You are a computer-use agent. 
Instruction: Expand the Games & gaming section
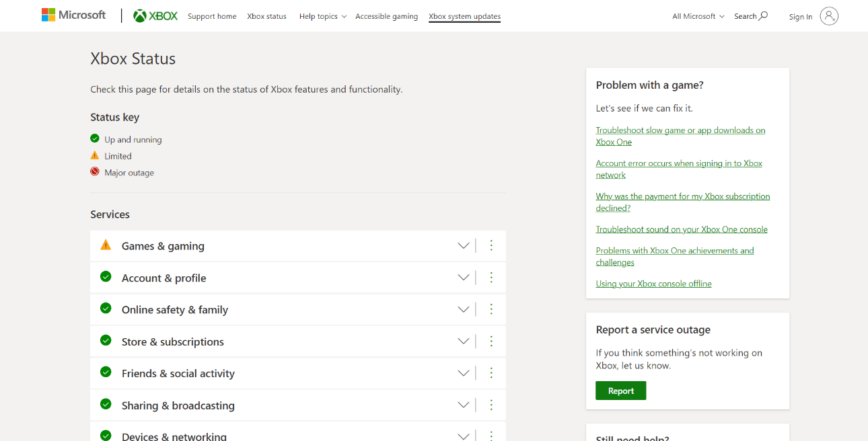[x=464, y=246]
